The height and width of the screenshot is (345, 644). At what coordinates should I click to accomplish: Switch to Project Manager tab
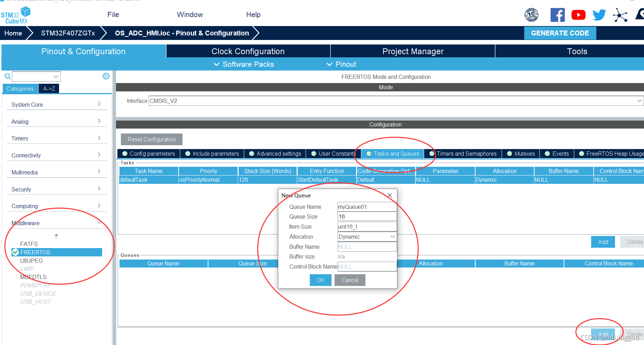[x=413, y=51]
